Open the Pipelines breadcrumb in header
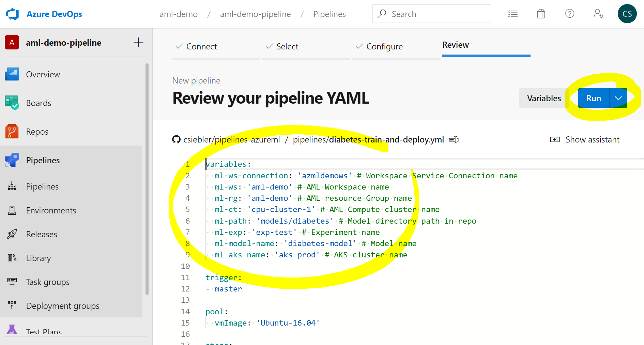This screenshot has width=644, height=345. (329, 14)
